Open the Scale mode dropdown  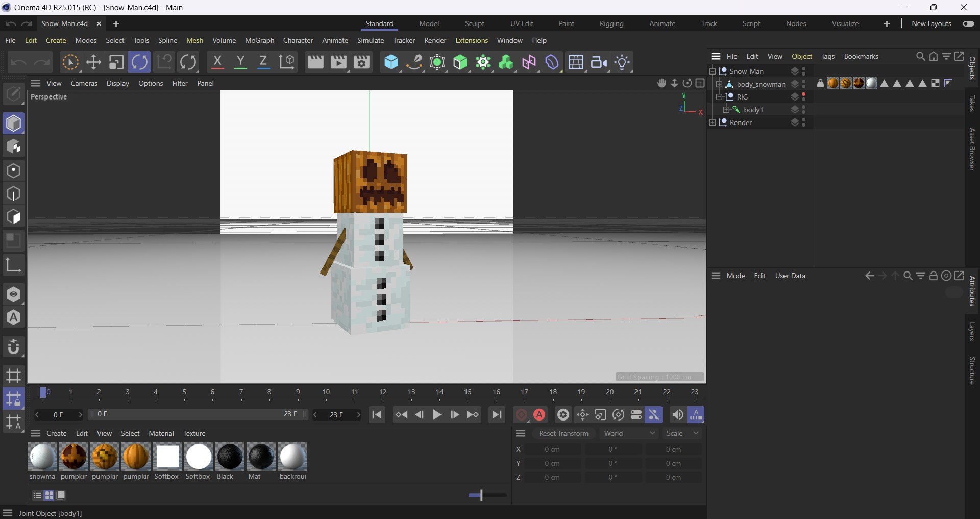point(682,433)
